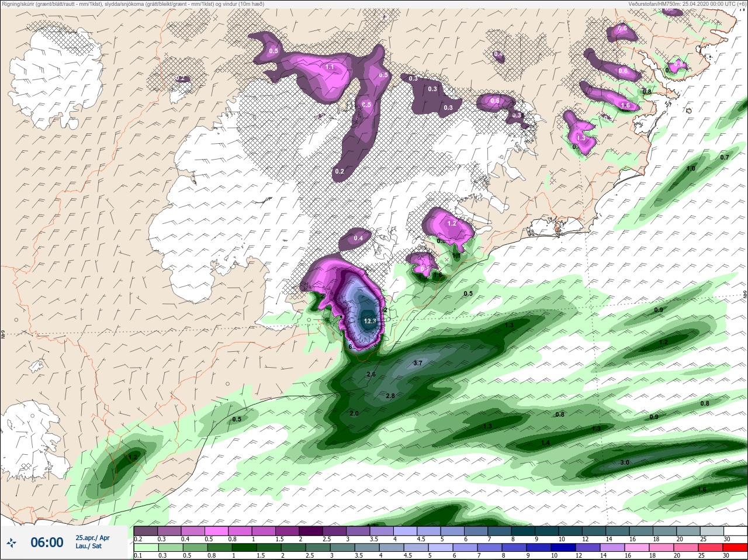Click the 0.1 label under the lower legend
Viewport: 748px width, 560px height.
point(138,555)
